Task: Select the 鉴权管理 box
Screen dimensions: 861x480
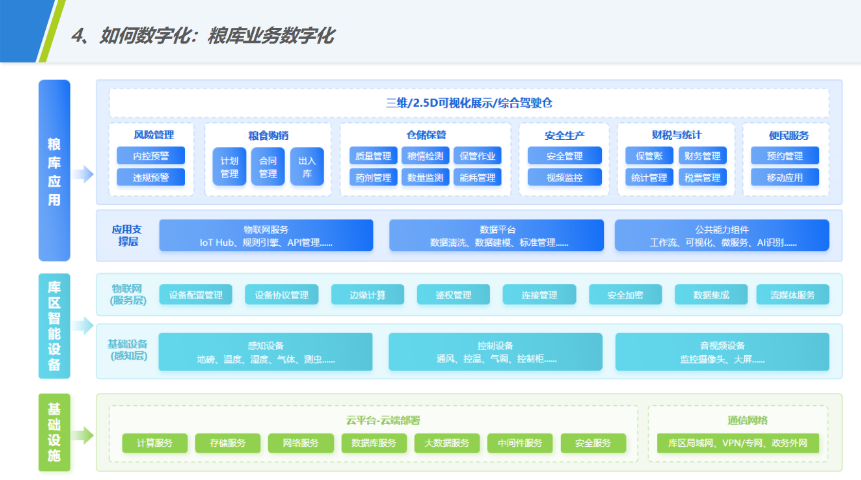Action: [454, 295]
